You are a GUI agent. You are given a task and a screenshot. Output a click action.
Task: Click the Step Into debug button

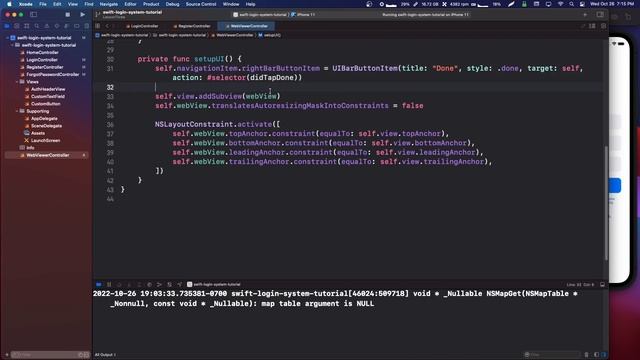(x=129, y=284)
